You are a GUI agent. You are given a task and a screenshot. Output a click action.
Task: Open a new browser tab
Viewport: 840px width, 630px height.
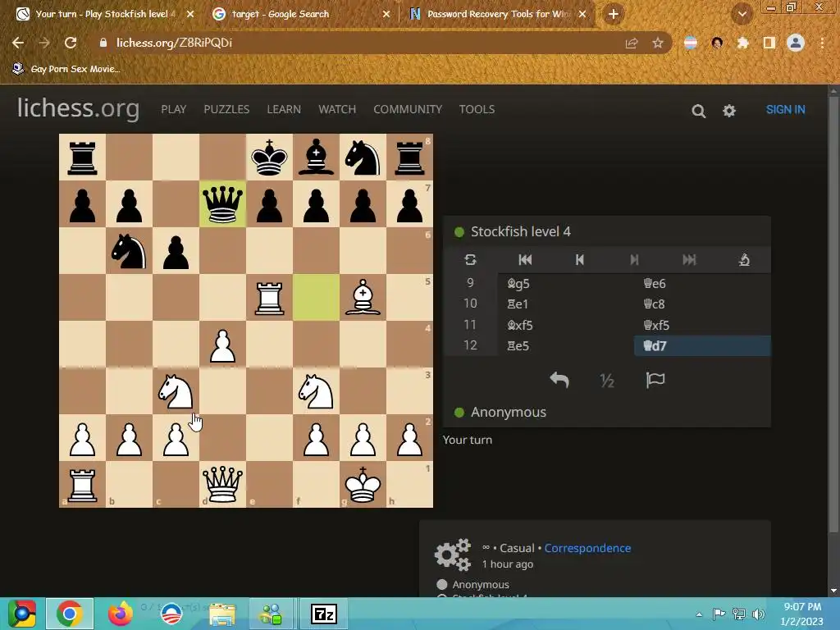click(614, 14)
